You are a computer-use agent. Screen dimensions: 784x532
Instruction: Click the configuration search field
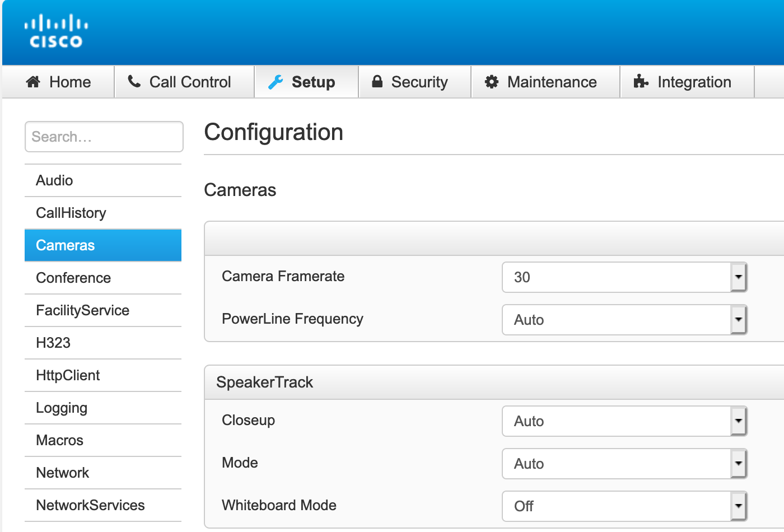[104, 137]
